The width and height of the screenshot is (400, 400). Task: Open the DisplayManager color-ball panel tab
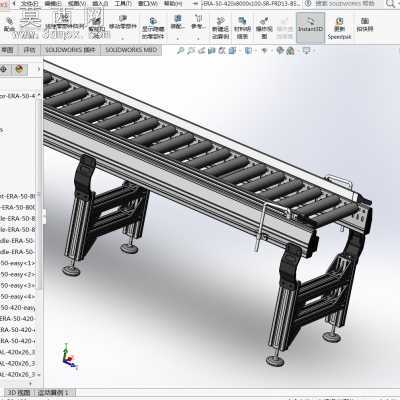click(20, 69)
